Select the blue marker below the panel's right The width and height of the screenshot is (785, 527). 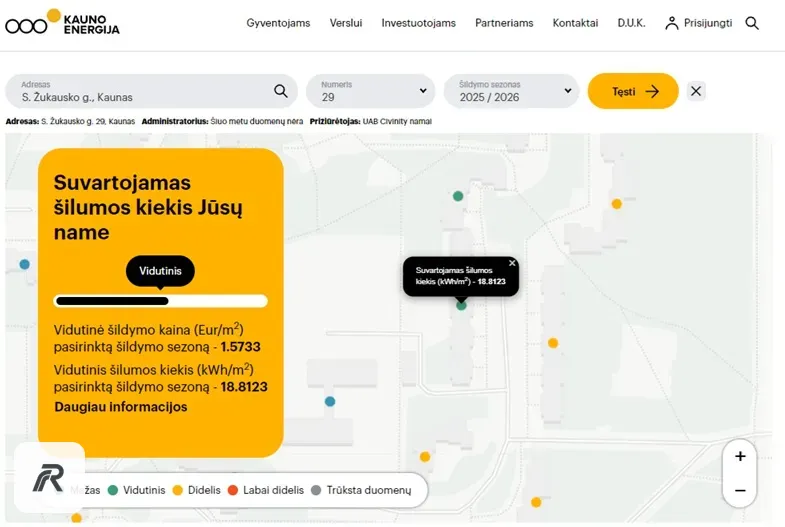(330, 401)
